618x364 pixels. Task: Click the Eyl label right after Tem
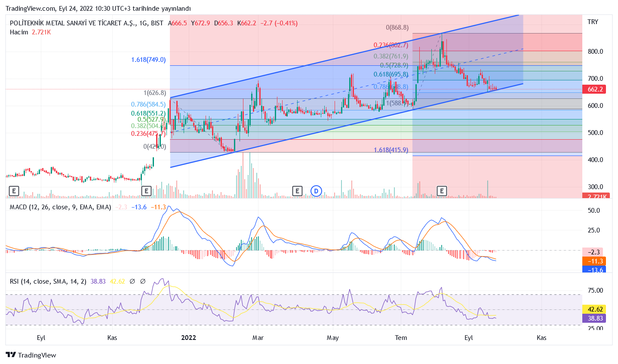[469, 338]
